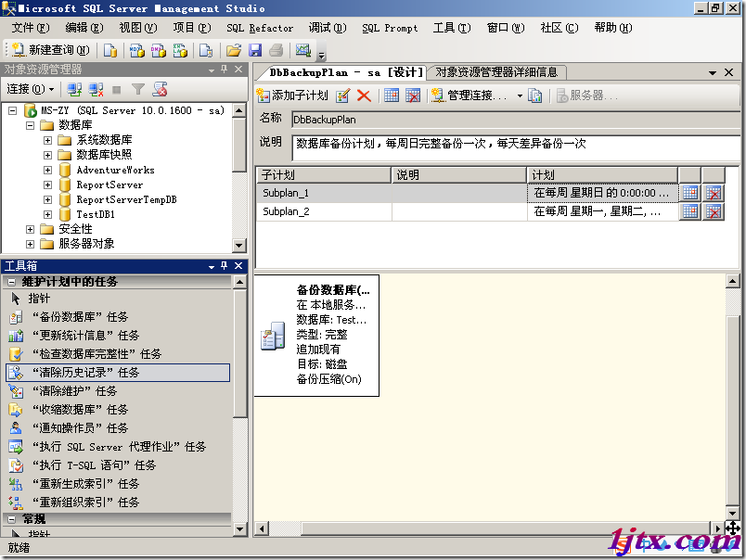Select the "执行 T-SQL 语句" task in toolbox

[118, 465]
